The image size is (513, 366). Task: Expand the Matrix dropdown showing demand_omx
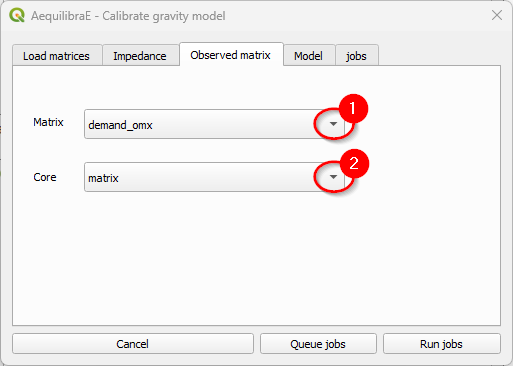[x=215, y=124]
